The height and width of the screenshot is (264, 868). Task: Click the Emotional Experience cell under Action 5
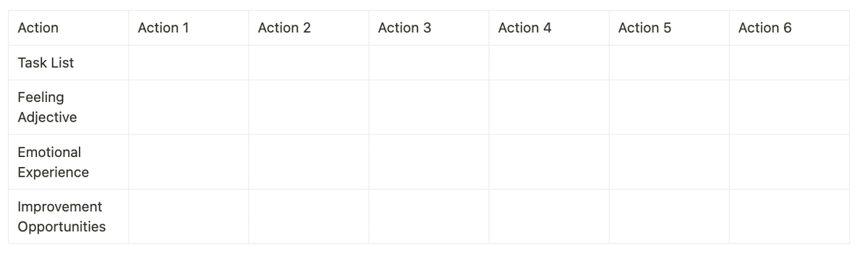click(669, 162)
